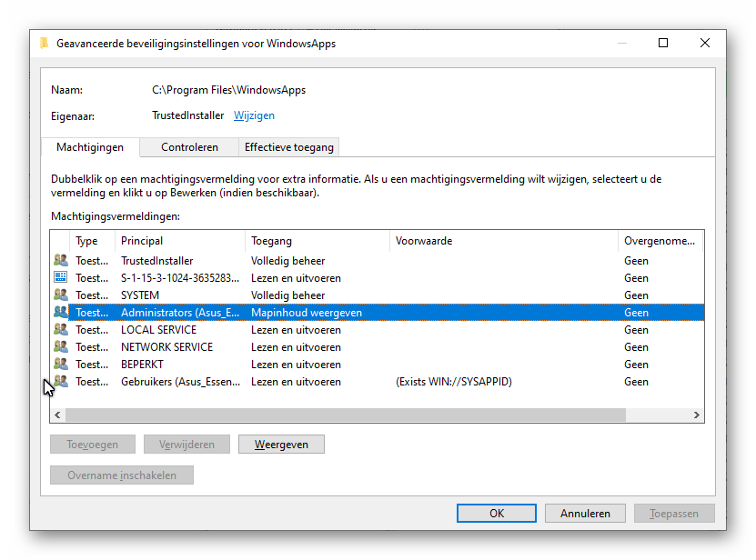Click the Wijzigen owner link
The height and width of the screenshot is (560, 756).
pyautogui.click(x=254, y=115)
